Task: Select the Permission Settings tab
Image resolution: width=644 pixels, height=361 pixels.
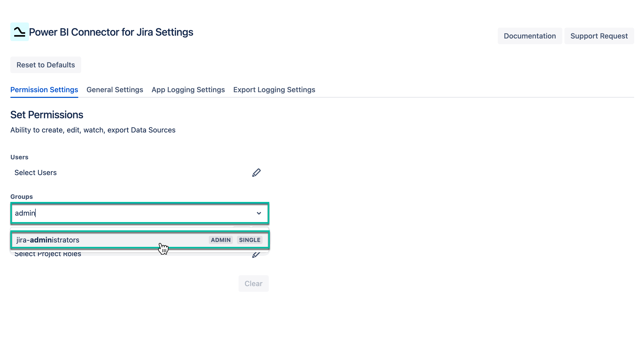Action: click(x=44, y=90)
